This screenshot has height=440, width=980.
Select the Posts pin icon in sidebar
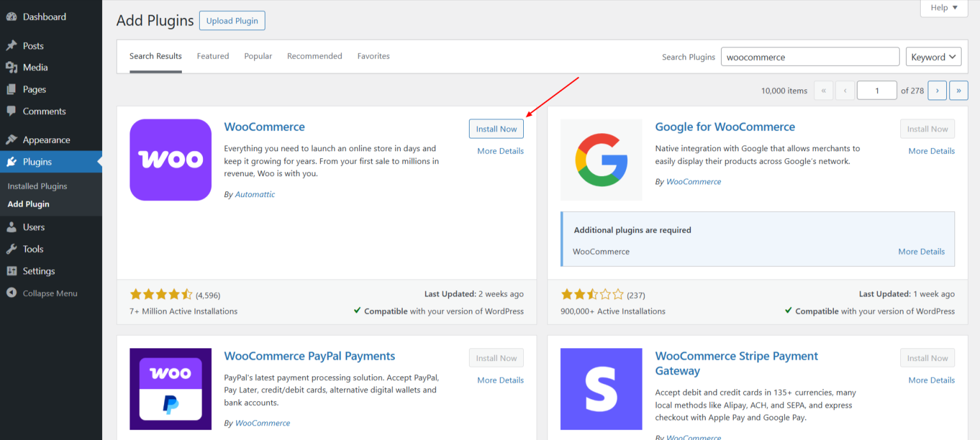point(13,45)
